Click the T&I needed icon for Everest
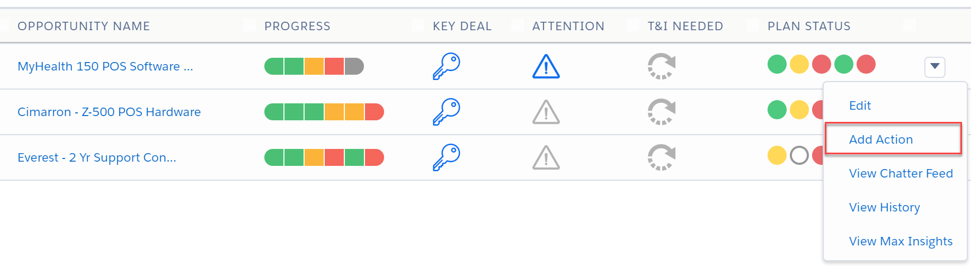The height and width of the screenshot is (274, 980). (662, 157)
